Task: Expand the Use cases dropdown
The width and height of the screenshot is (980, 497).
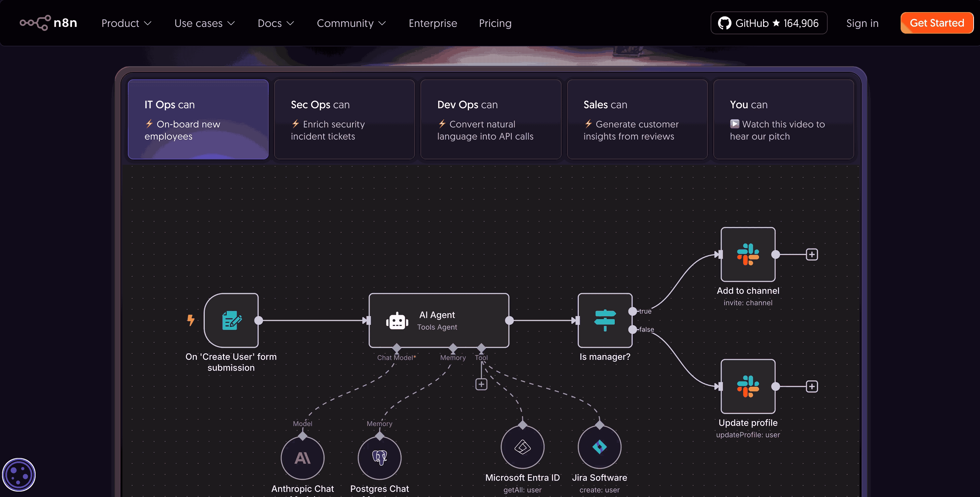Action: pyautogui.click(x=204, y=23)
